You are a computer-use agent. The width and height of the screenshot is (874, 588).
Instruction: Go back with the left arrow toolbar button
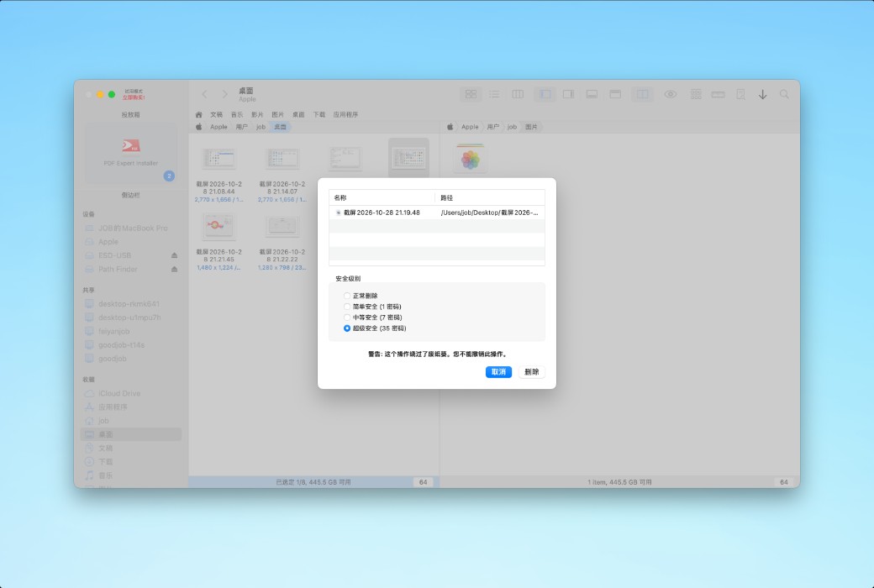[204, 94]
